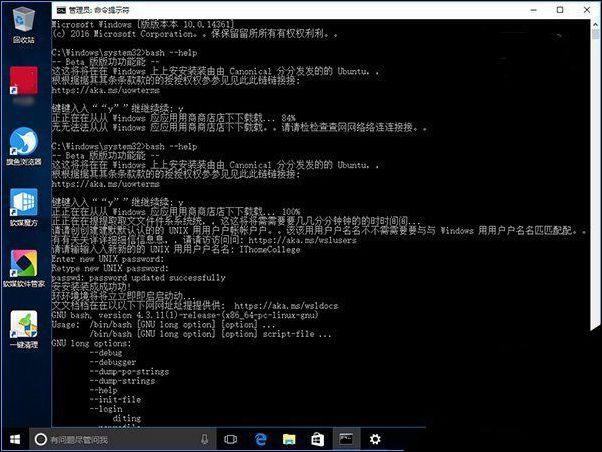
Task: Click the https://aka.ms/wsldocs URL text
Action: point(286,306)
